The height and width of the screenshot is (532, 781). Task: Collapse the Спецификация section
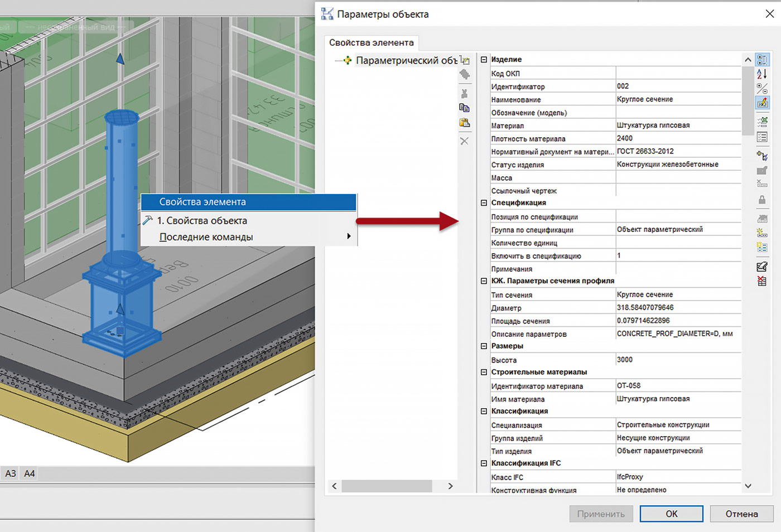484,203
